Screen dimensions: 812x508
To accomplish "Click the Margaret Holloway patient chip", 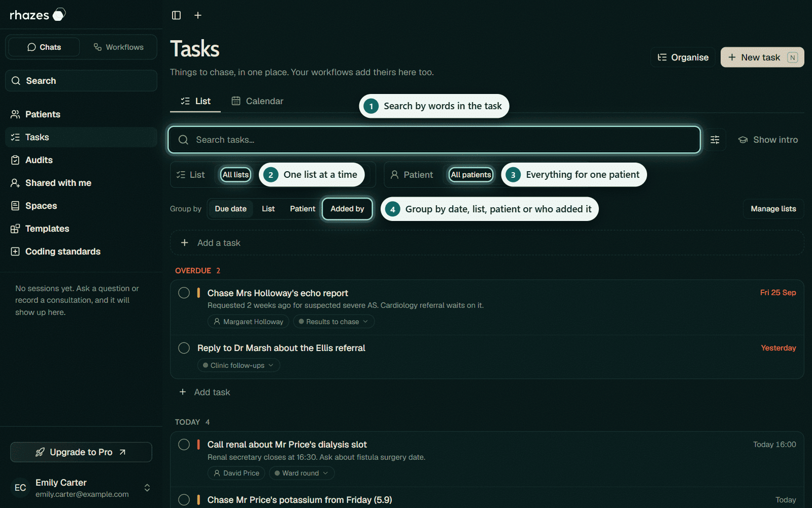I will (248, 322).
